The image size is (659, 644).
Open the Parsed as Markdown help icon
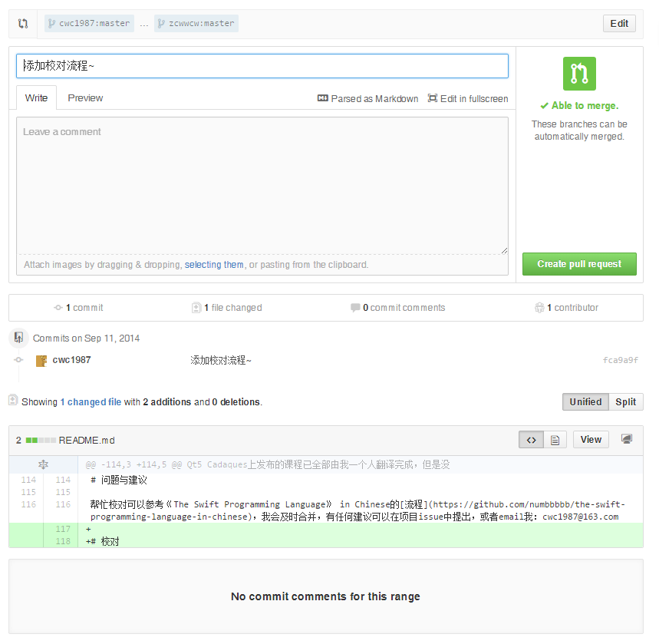click(322, 98)
